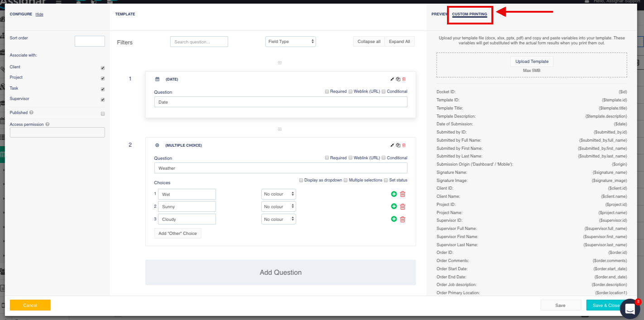Insert a question between Date and Weather
This screenshot has height=320, width=644.
pos(280,129)
